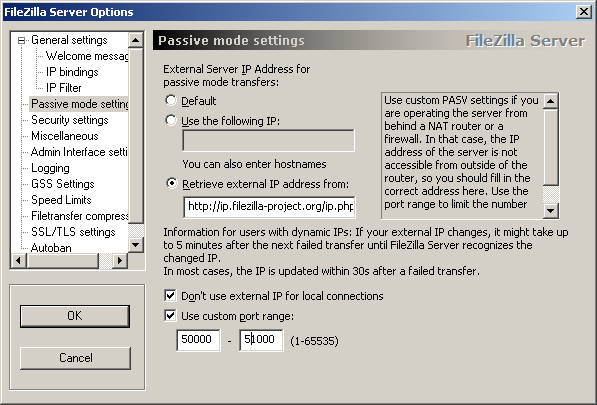The height and width of the screenshot is (405, 597).
Task: Click the tree vertical scrollbar thumb
Action: [x=136, y=135]
